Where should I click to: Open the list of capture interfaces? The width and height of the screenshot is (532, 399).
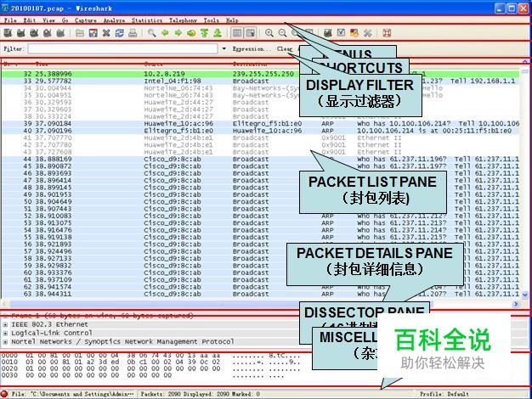(x=8, y=33)
